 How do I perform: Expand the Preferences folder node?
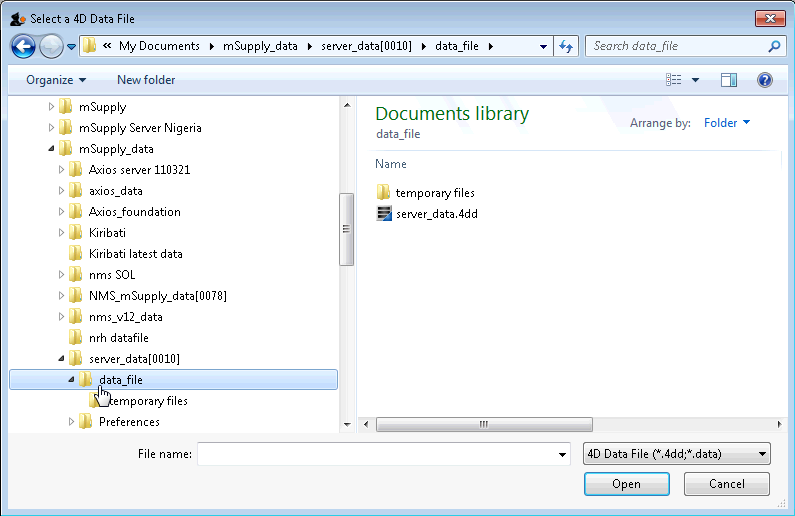point(72,422)
